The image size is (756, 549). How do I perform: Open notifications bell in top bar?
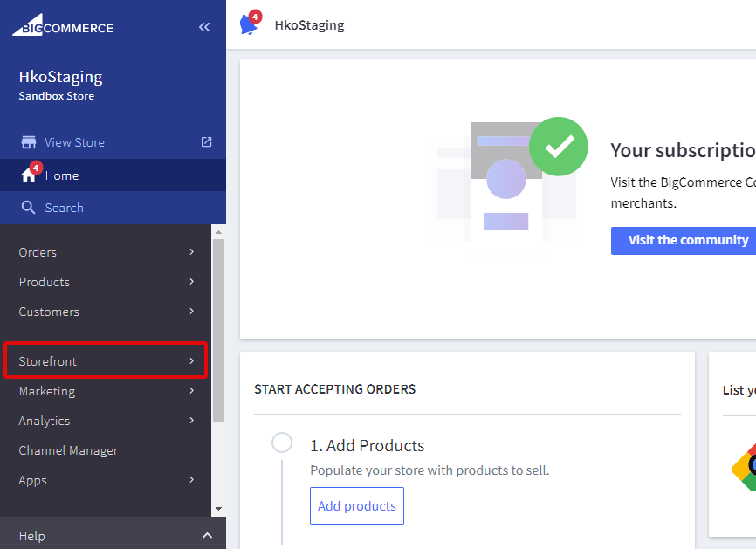coord(250,24)
